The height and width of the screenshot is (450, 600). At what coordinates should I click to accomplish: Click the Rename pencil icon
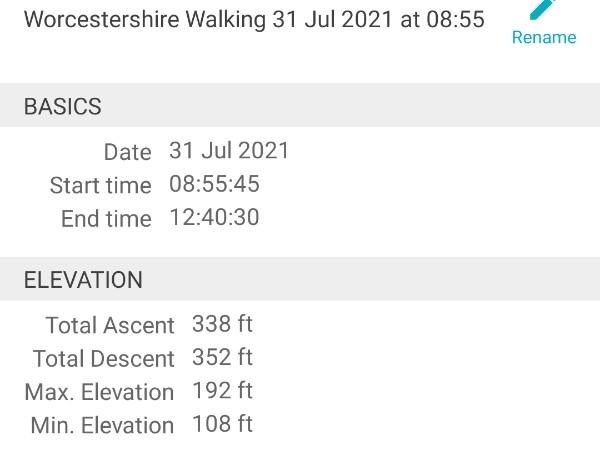pyautogui.click(x=543, y=8)
